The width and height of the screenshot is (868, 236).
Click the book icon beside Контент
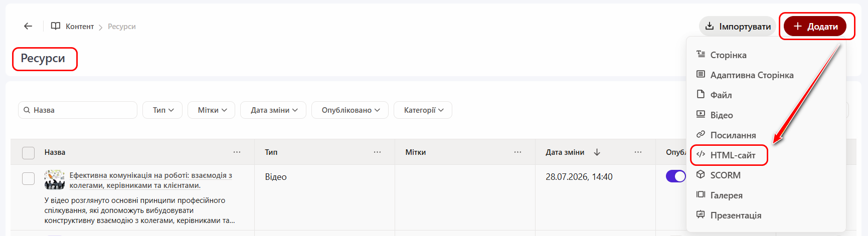[x=56, y=26]
